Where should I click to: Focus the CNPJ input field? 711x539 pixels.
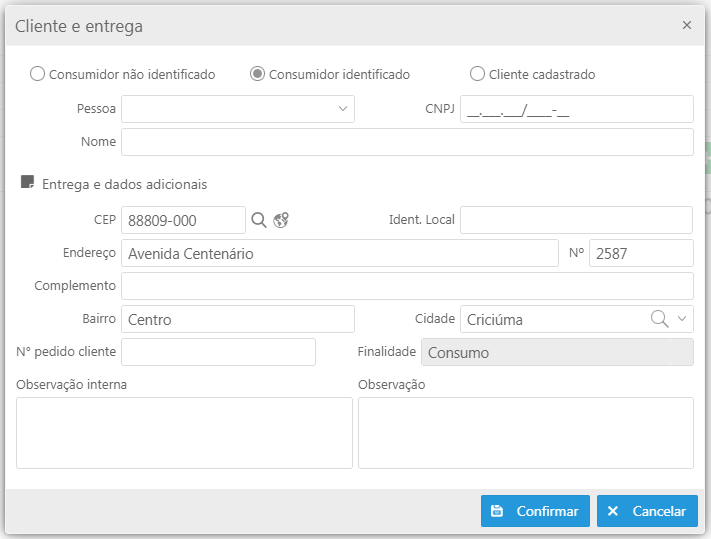[x=577, y=109]
